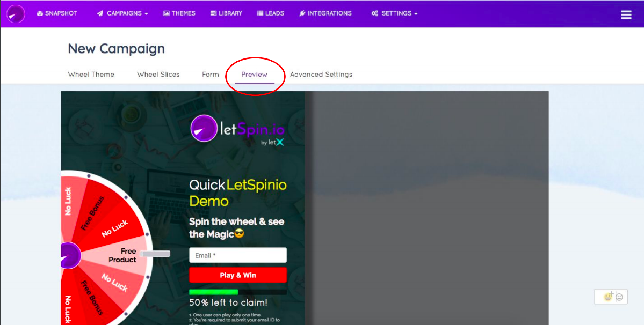Click the letSpin.io logo in preview

(x=237, y=130)
